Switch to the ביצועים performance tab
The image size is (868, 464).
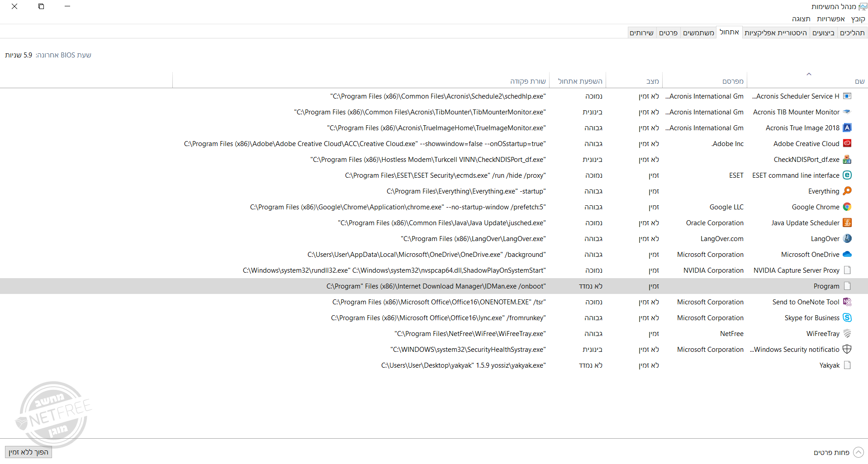click(823, 33)
